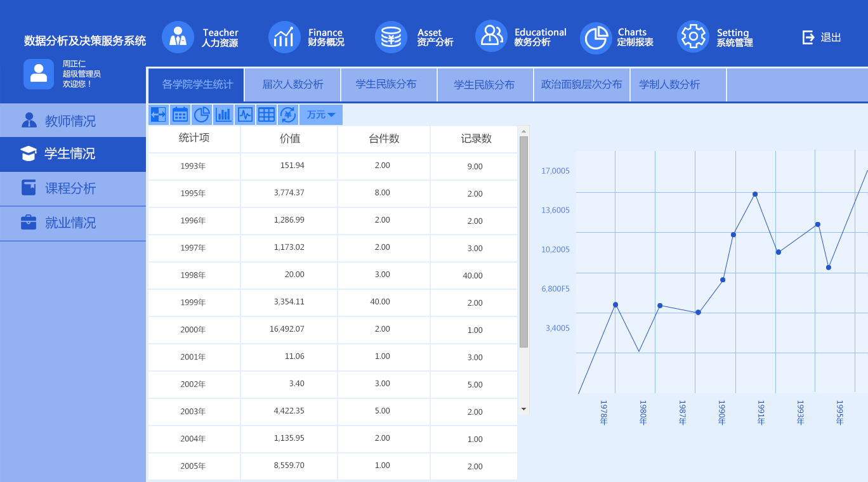Select the 学制人数分析 tab
Image resolution: width=868 pixels, height=482 pixels.
(x=669, y=85)
